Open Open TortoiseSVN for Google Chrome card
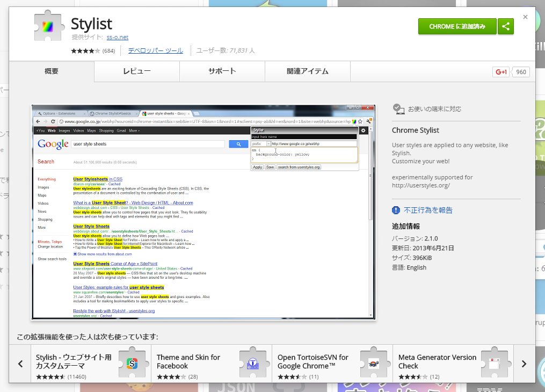This screenshot has height=392, width=545. pos(332,364)
